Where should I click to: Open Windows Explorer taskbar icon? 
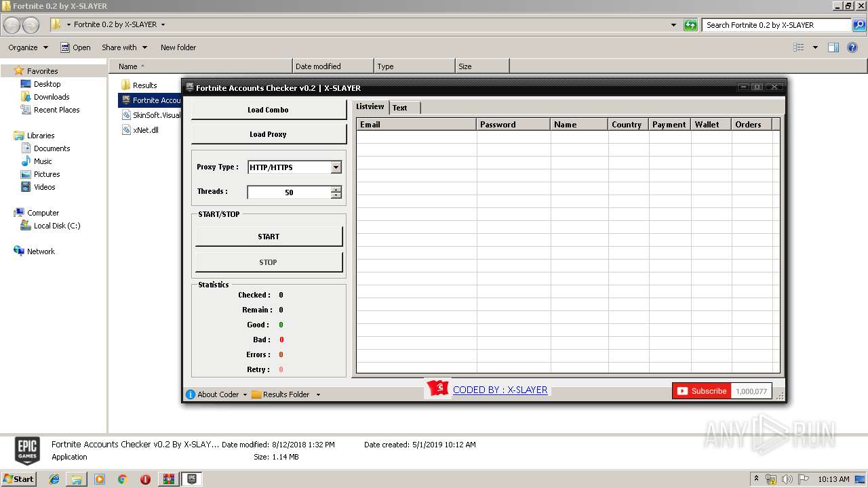[77, 479]
